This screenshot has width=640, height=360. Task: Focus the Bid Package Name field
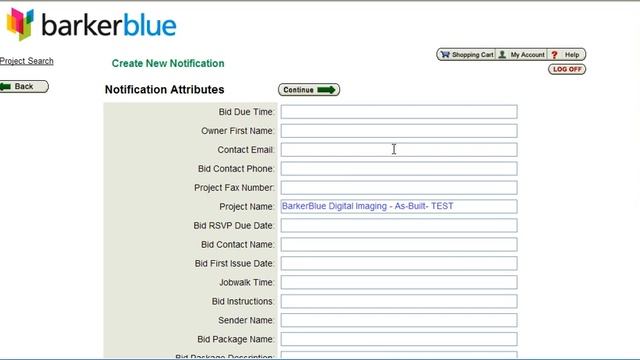(x=399, y=339)
